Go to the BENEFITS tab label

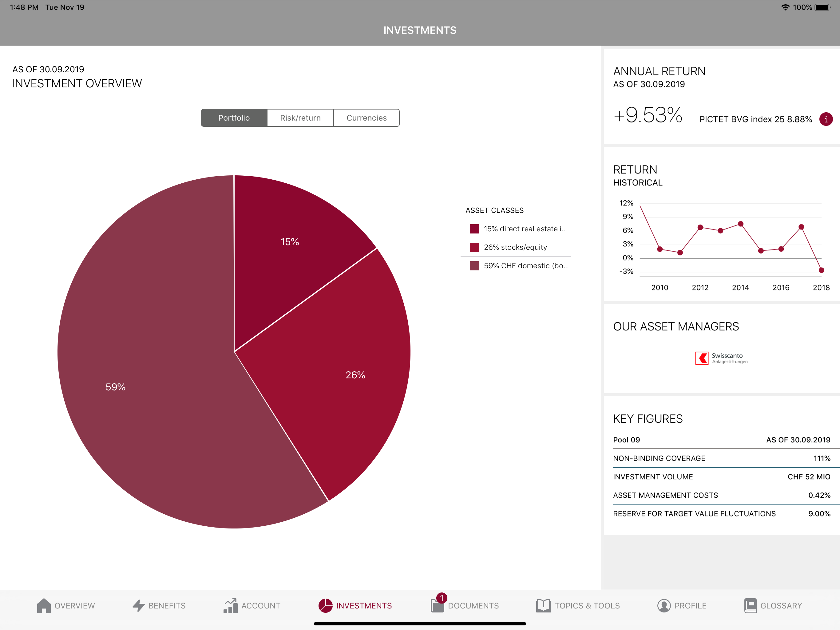point(167,606)
